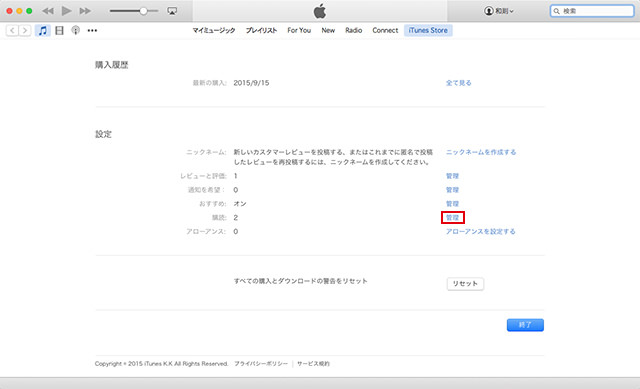This screenshot has width=640, height=389.
Task: Click the yellow minimize window button
Action: coord(19,11)
